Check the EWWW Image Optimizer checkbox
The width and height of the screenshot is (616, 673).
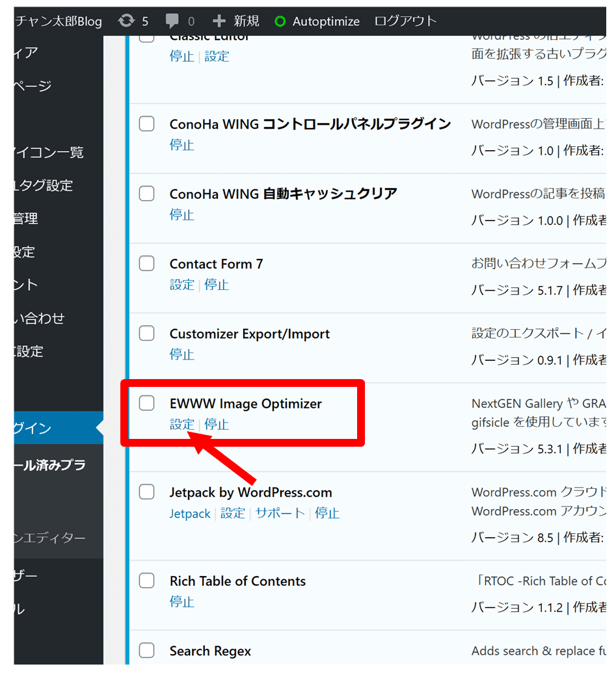click(147, 403)
